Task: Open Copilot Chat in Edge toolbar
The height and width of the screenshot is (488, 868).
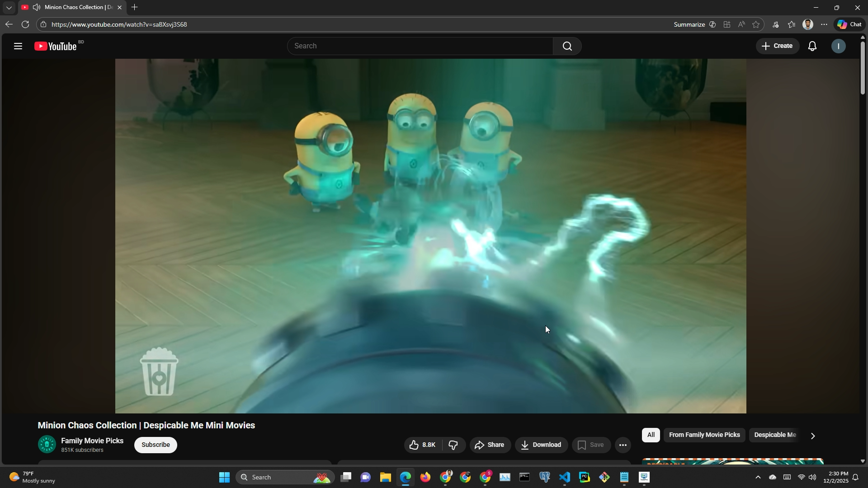Action: 849,24
